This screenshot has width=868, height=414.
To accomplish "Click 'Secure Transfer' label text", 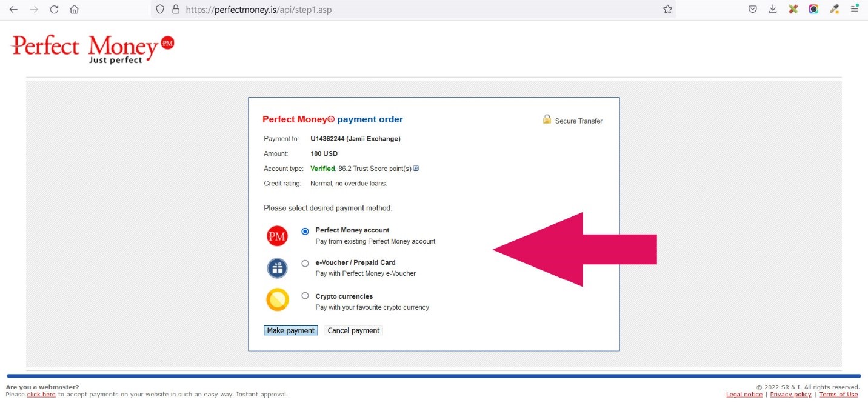I will pos(579,121).
